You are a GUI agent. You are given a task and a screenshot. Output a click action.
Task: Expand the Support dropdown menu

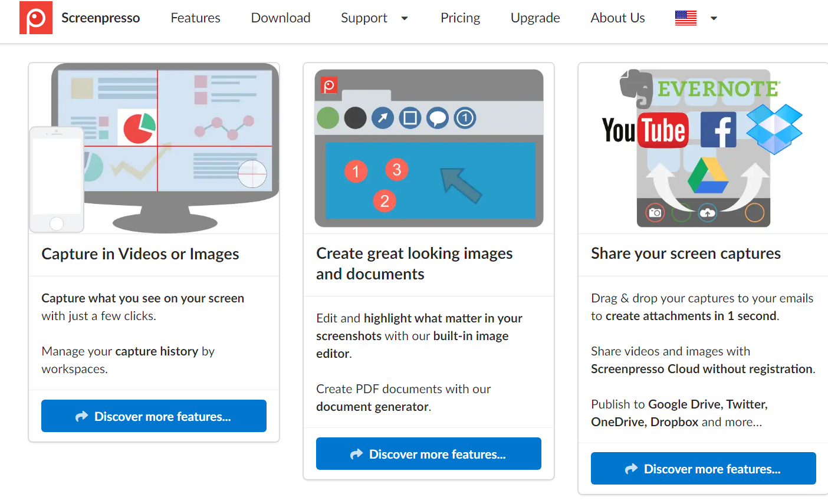[374, 18]
